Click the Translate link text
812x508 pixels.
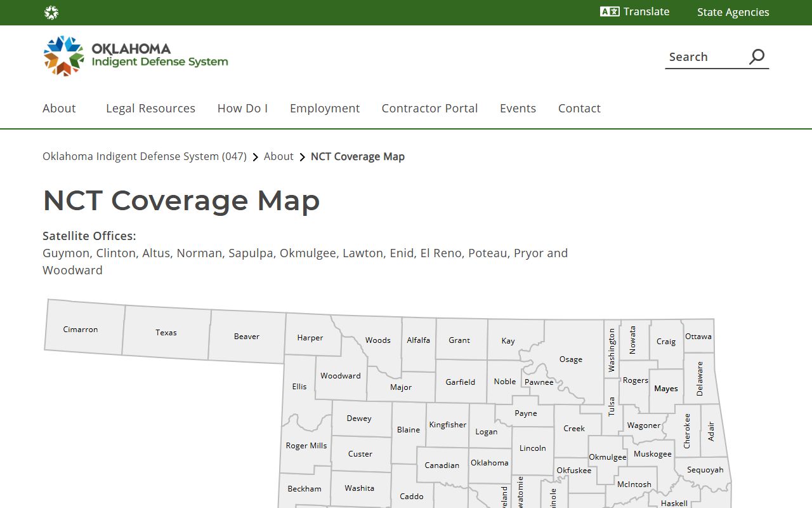pyautogui.click(x=646, y=11)
